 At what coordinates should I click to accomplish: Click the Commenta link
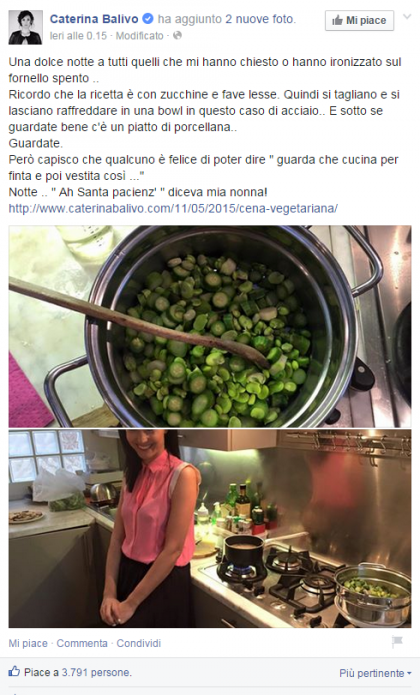coord(82,643)
